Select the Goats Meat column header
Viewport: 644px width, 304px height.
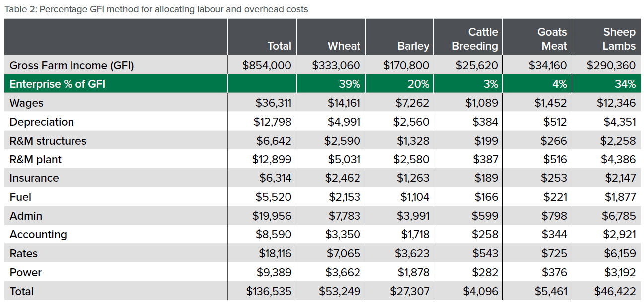click(552, 39)
